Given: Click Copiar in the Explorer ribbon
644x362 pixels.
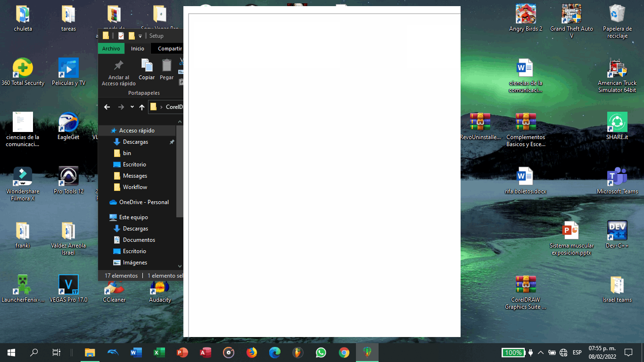Looking at the screenshot, I should click(x=147, y=69).
